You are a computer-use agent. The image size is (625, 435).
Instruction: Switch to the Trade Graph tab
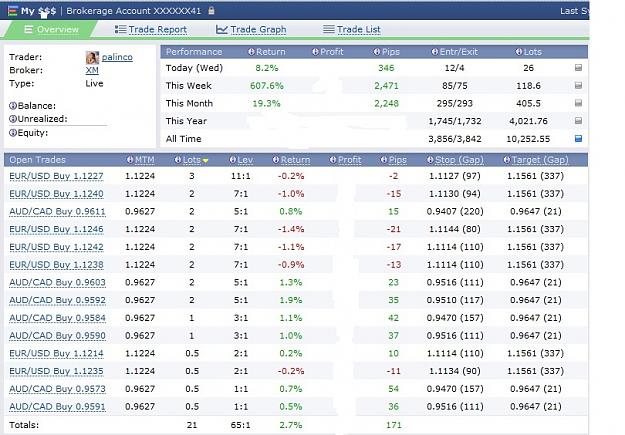(x=251, y=30)
